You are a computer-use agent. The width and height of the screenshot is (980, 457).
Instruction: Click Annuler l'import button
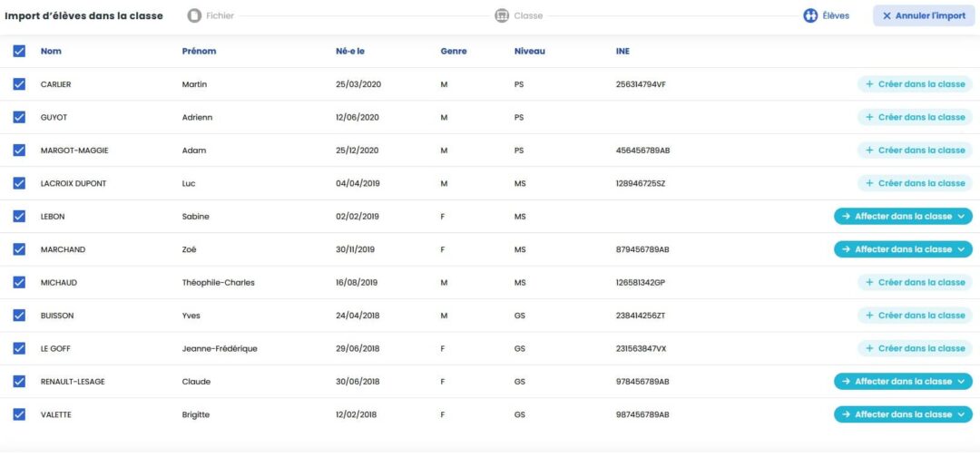pos(924,15)
